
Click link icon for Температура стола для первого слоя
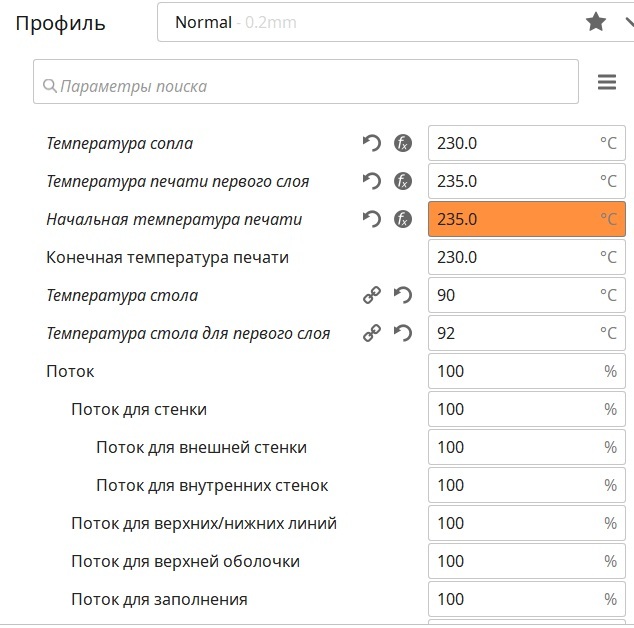[372, 333]
